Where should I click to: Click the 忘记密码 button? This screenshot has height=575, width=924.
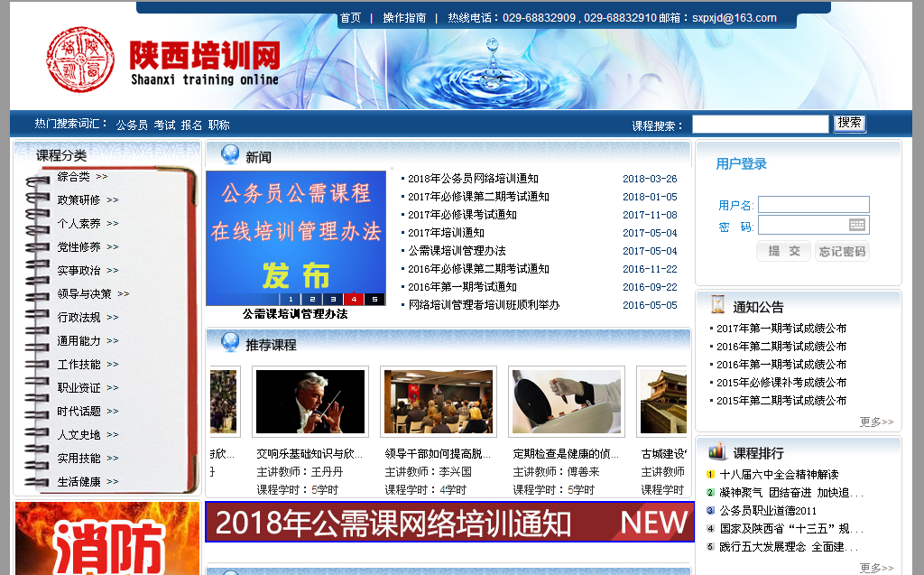point(842,251)
